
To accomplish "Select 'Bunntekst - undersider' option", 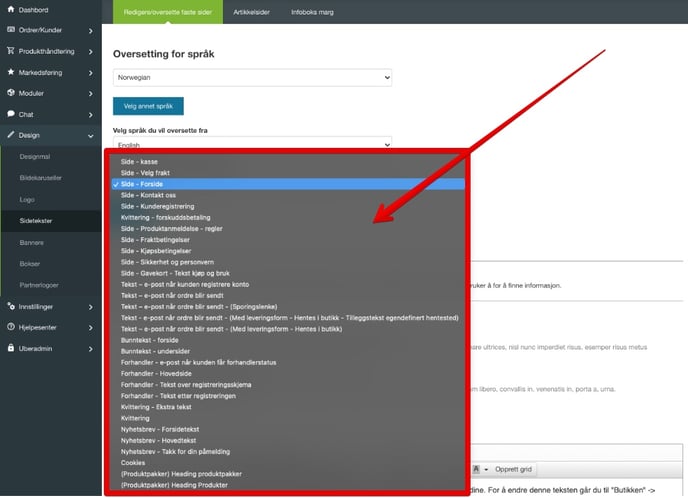I will click(x=288, y=351).
